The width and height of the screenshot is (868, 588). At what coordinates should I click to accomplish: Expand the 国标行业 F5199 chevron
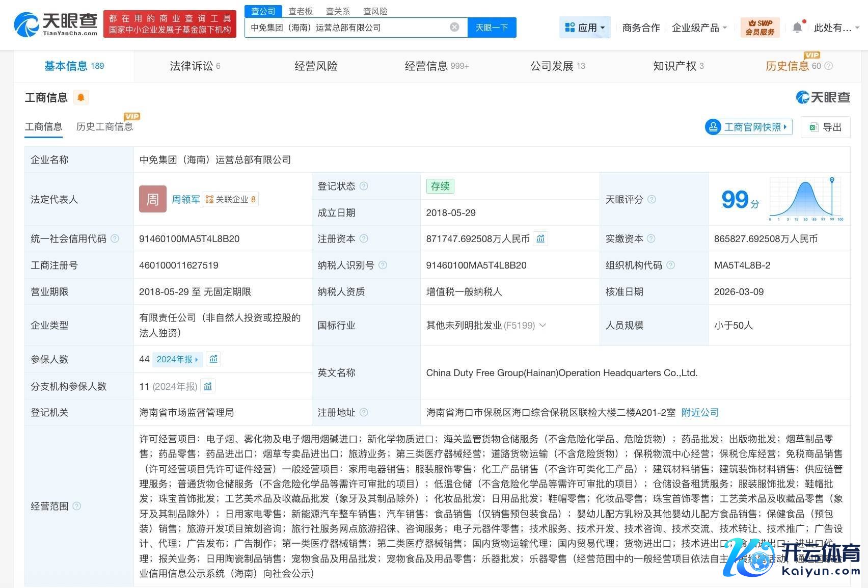click(x=542, y=325)
